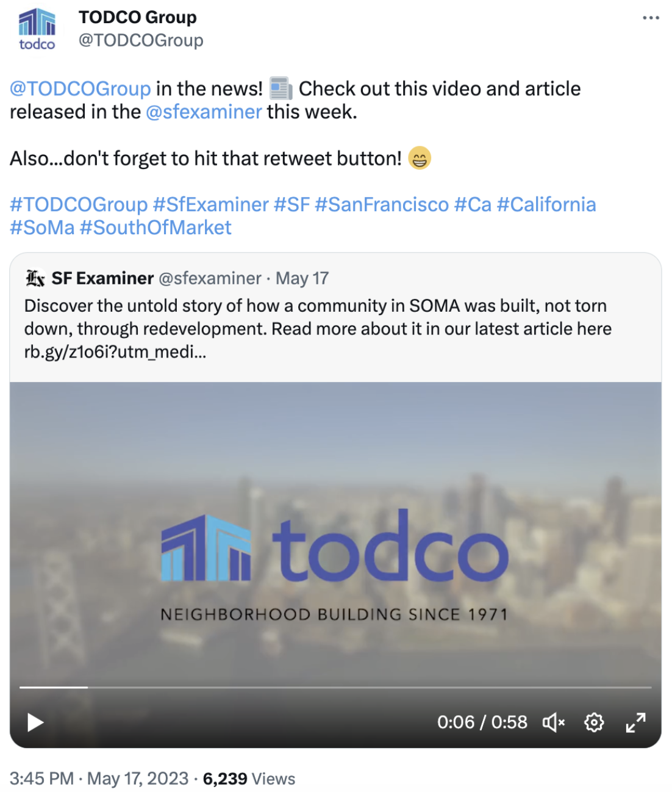Click the 3:45 PM May 17, 2023 timestamp
Screen dimensions: 672x792
pyautogui.click(x=99, y=779)
